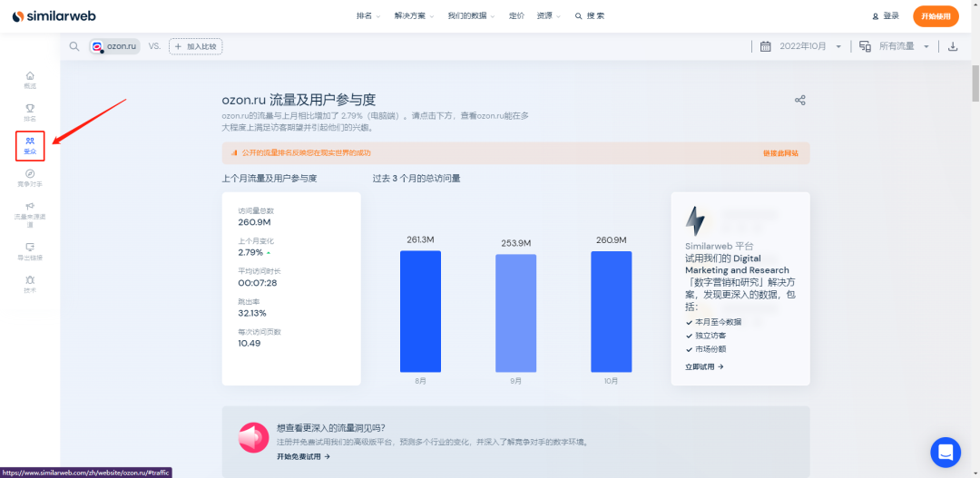Click the 上个月流量及用户参与度 section title
980x478 pixels.
269,179
